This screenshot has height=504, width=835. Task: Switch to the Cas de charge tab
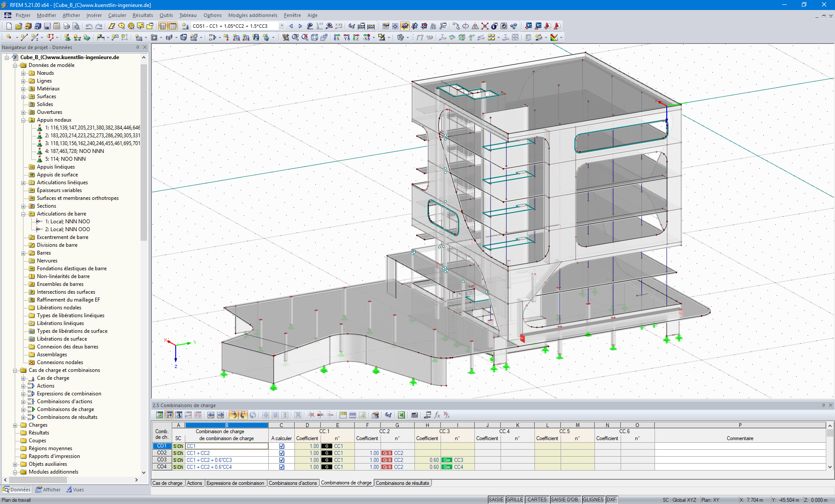tap(167, 483)
